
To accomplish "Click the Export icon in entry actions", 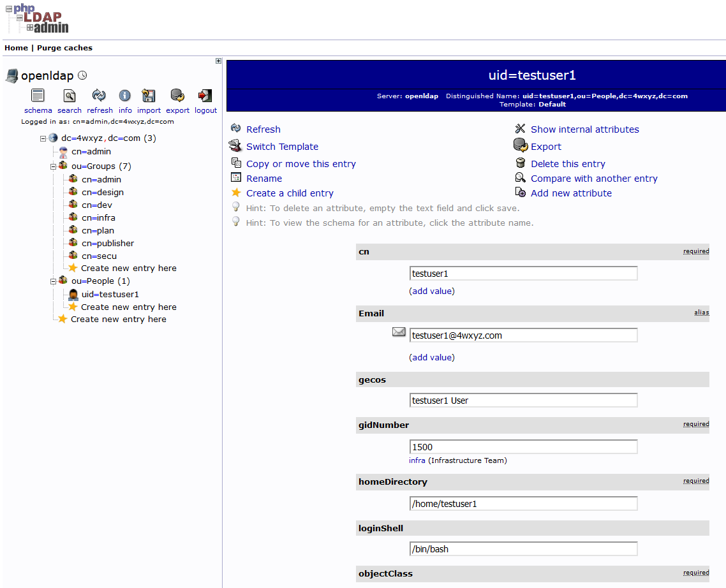I will pos(521,145).
